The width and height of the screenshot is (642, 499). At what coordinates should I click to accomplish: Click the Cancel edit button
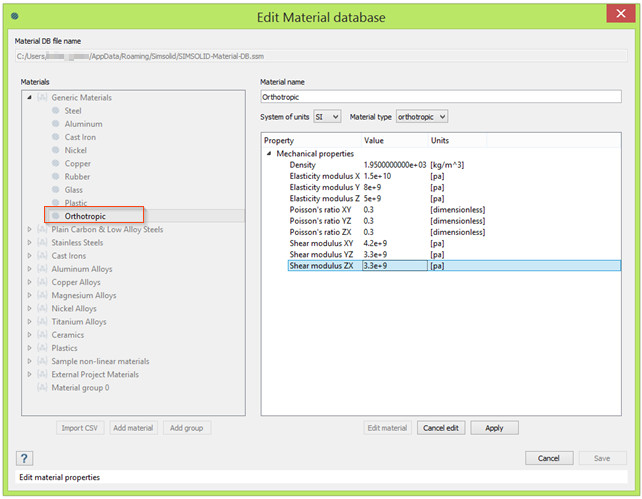pyautogui.click(x=440, y=428)
